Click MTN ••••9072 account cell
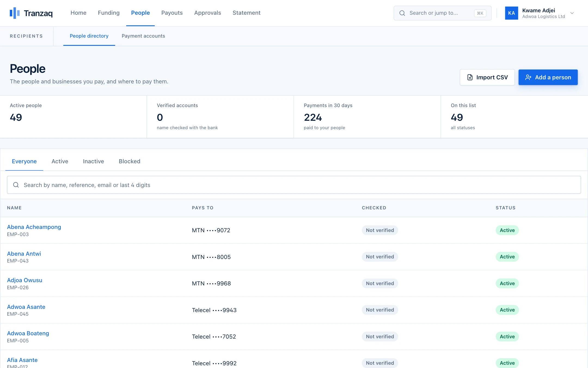The height and width of the screenshot is (368, 588). click(x=211, y=230)
